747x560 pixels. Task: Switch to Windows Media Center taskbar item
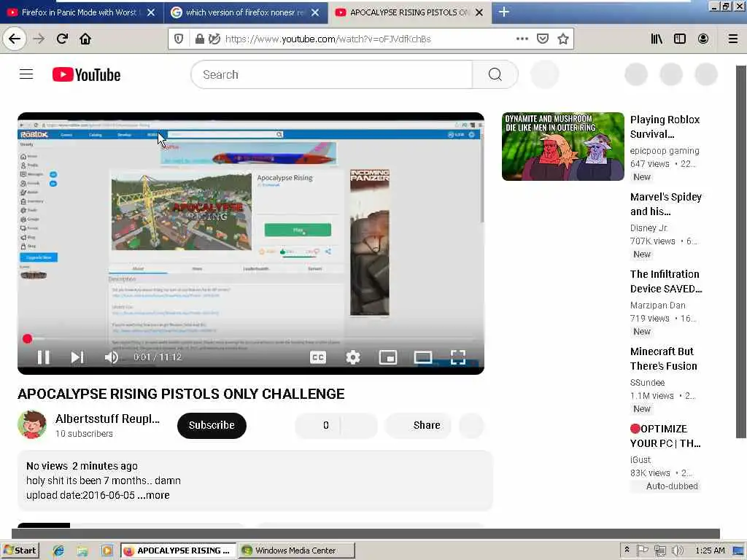point(296,551)
